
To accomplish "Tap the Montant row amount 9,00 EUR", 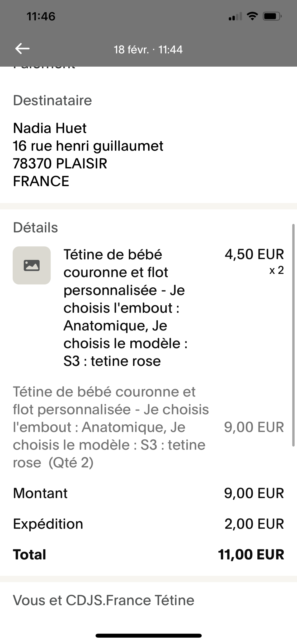I will click(x=254, y=493).
